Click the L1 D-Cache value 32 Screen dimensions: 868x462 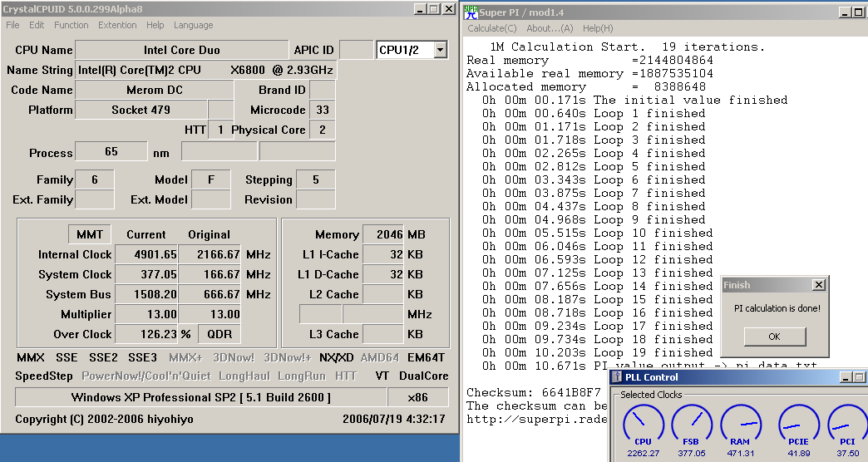[383, 274]
